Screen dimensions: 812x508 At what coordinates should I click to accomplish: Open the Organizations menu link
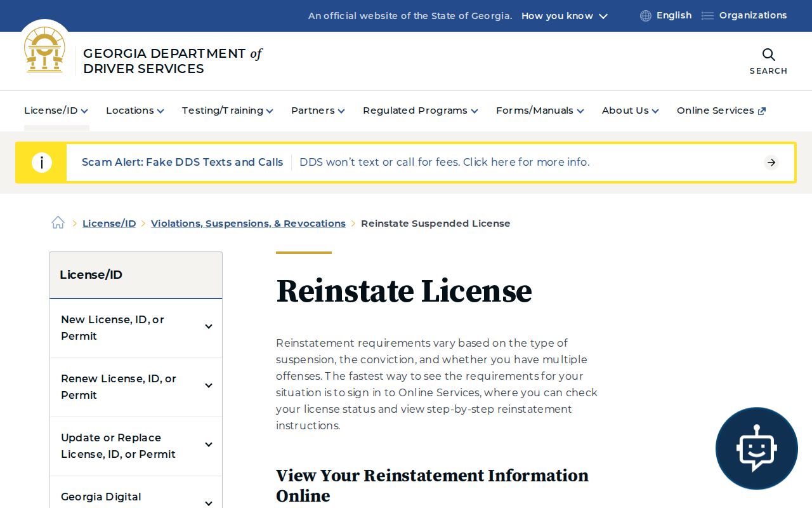pos(753,15)
